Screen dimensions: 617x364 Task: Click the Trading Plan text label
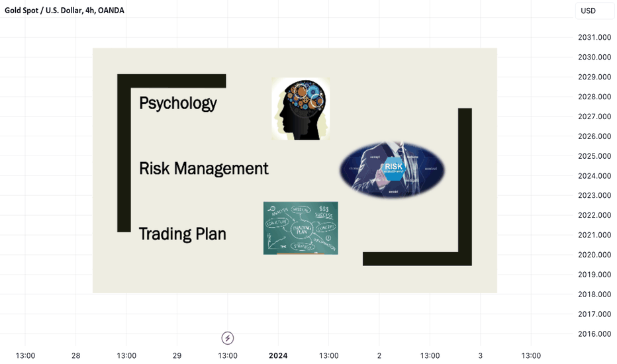(183, 234)
